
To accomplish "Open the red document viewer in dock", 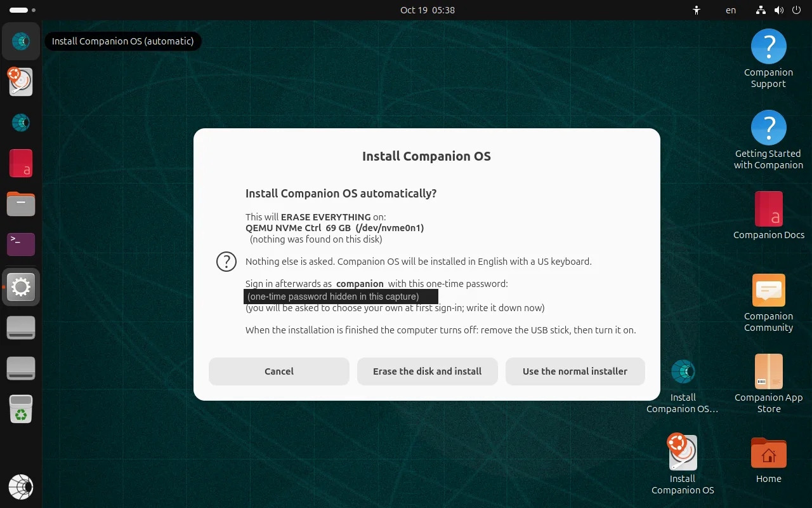I will 21,163.
